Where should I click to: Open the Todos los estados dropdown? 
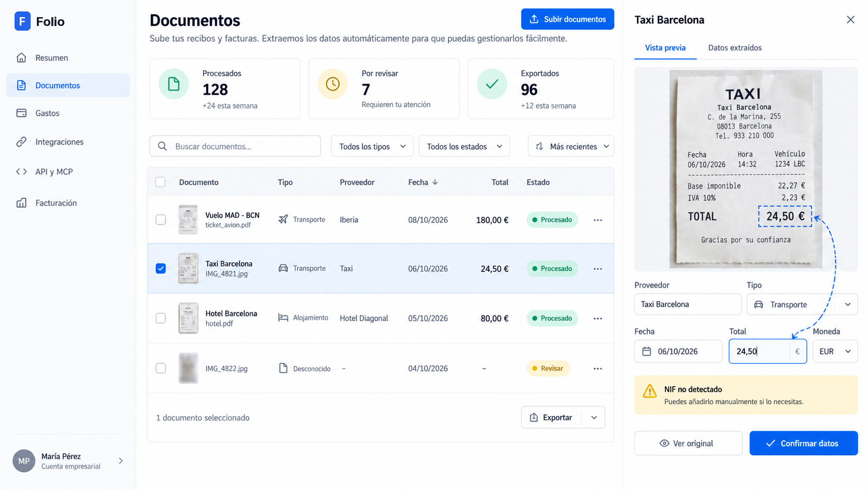(x=465, y=147)
